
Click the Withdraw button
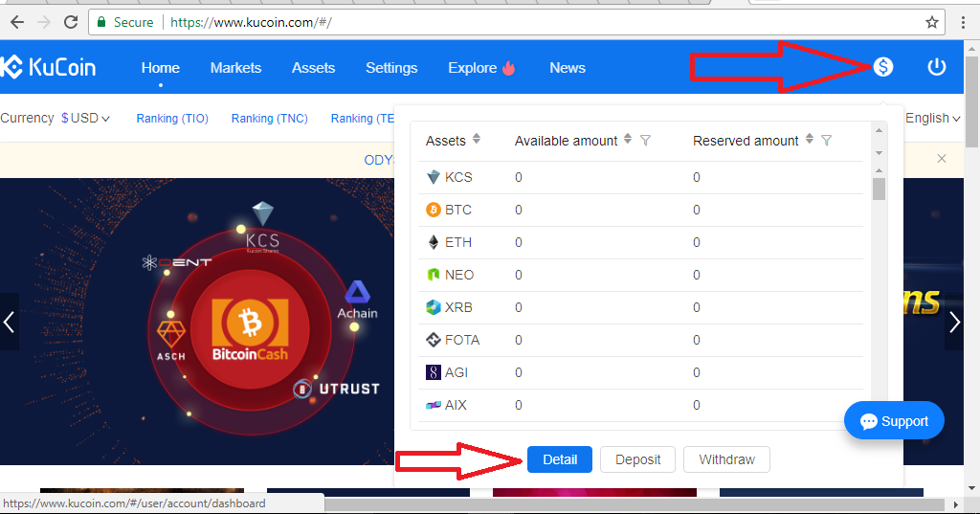tap(727, 459)
